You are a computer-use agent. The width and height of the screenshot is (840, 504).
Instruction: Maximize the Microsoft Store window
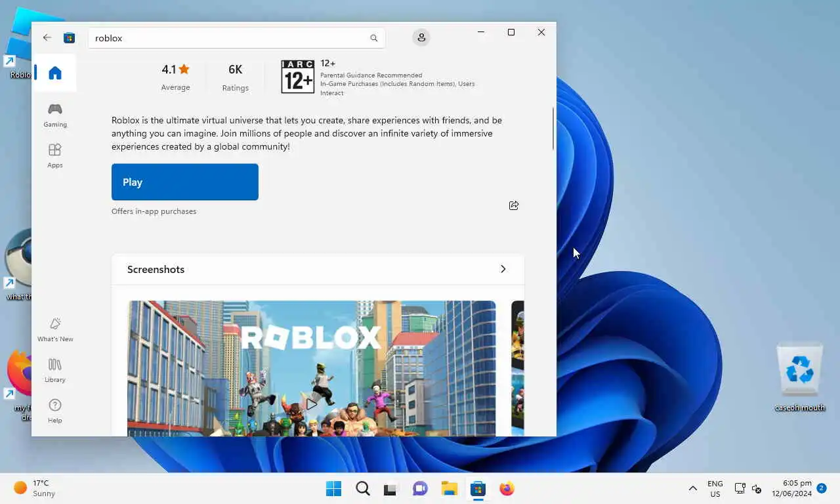(511, 32)
